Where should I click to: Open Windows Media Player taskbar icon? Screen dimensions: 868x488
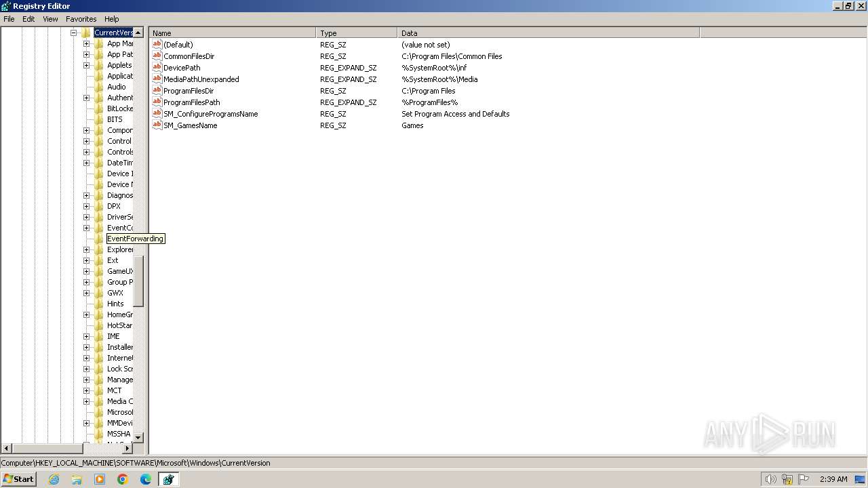[100, 479]
